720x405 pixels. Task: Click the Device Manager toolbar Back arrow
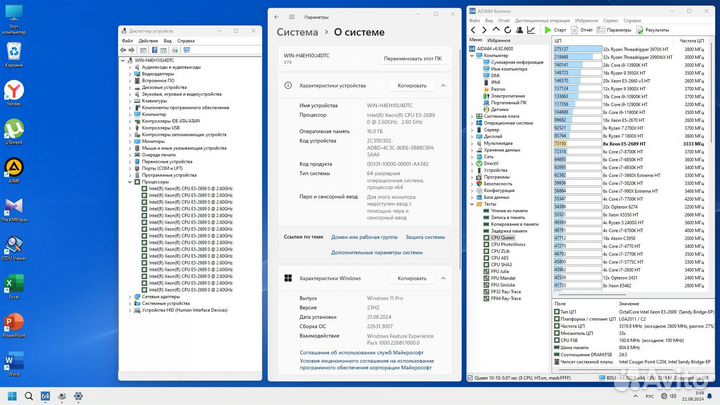(123, 50)
